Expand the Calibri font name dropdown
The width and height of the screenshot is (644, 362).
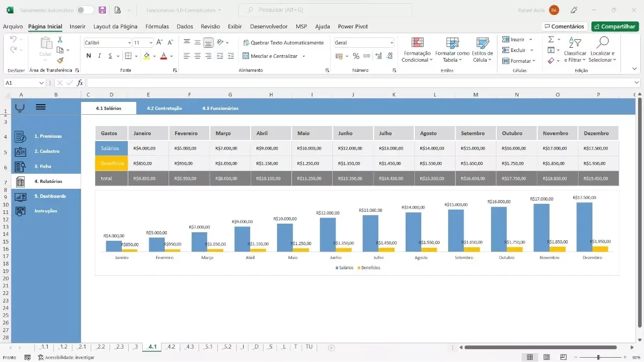pos(129,43)
